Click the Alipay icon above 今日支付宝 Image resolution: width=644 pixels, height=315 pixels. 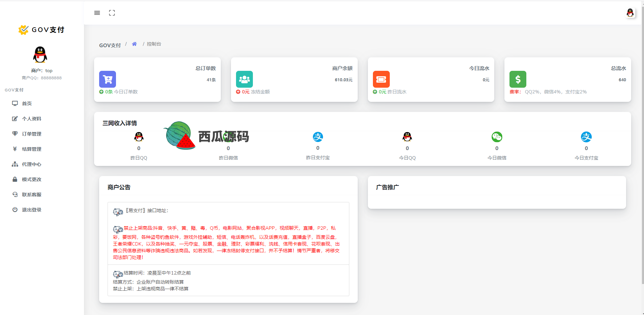[x=586, y=137]
